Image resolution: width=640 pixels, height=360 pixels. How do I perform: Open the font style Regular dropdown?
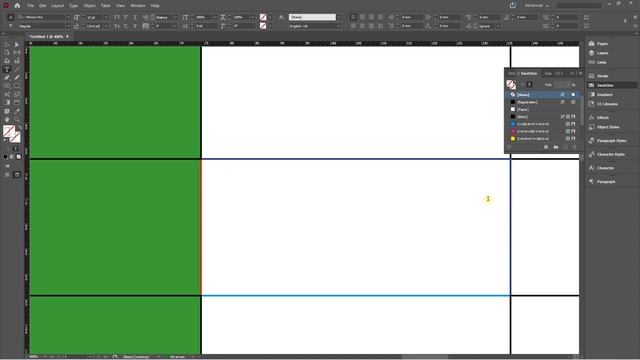(x=68, y=26)
